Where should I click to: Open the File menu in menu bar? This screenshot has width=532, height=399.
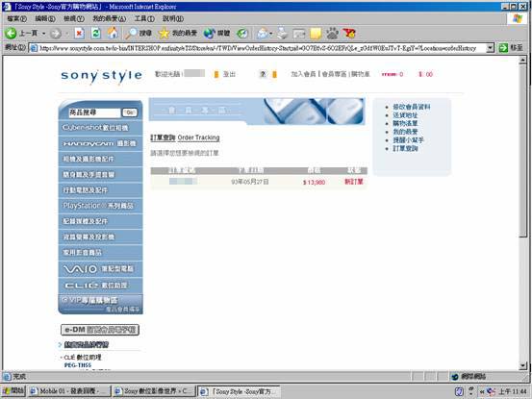[x=16, y=18]
